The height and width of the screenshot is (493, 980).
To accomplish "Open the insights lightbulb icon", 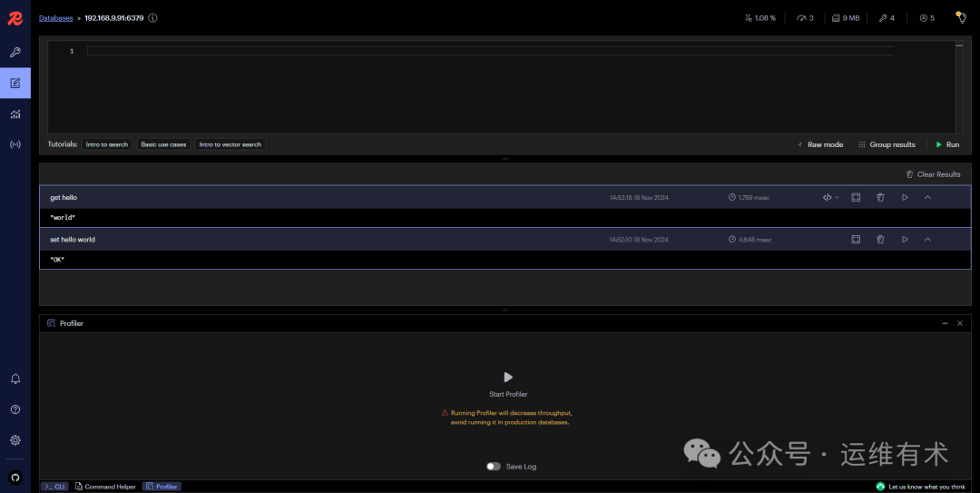I will click(x=961, y=17).
